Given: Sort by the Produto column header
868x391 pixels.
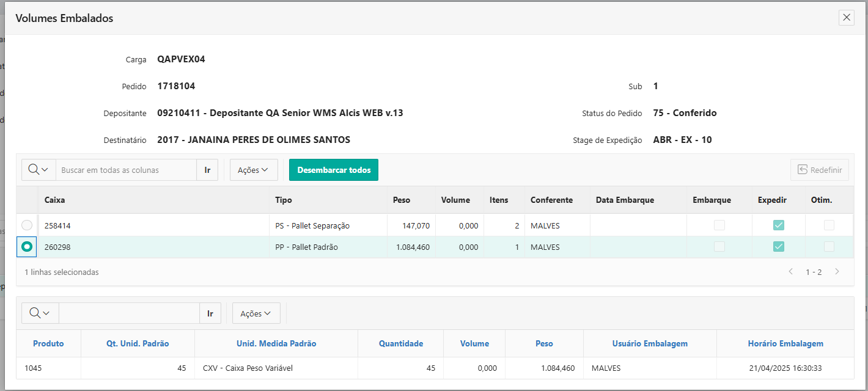Looking at the screenshot, I should [x=48, y=343].
